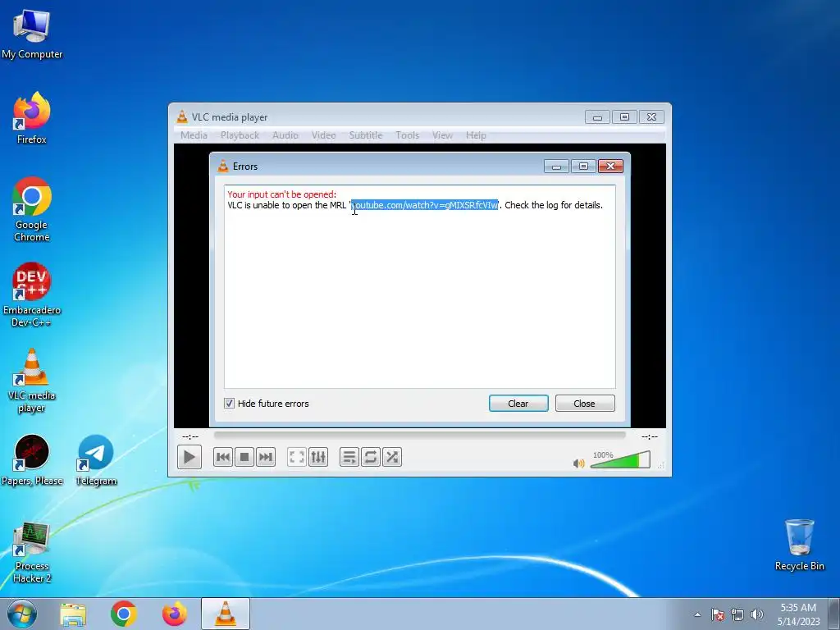This screenshot has width=840, height=630.
Task: Mute audio with the speaker icon
Action: click(x=578, y=463)
